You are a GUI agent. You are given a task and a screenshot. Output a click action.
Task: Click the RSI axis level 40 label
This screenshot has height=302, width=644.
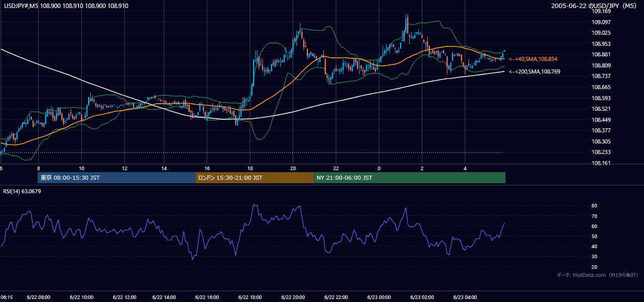click(x=594, y=246)
